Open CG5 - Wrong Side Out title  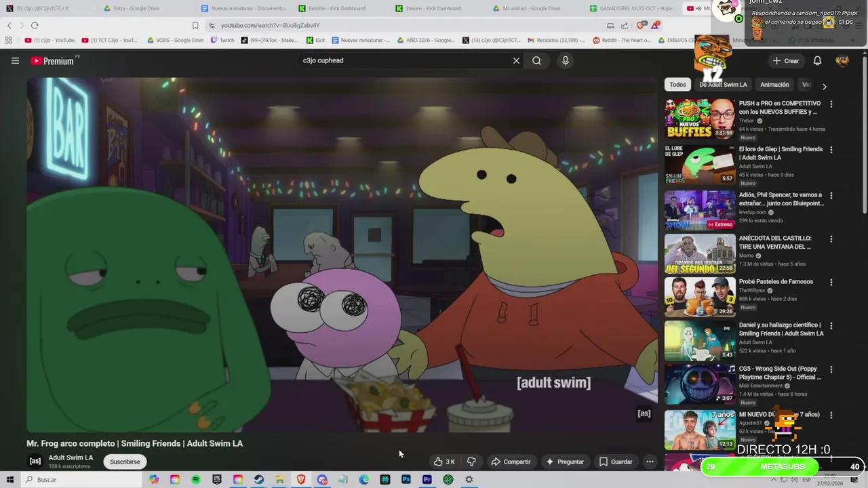tap(779, 373)
